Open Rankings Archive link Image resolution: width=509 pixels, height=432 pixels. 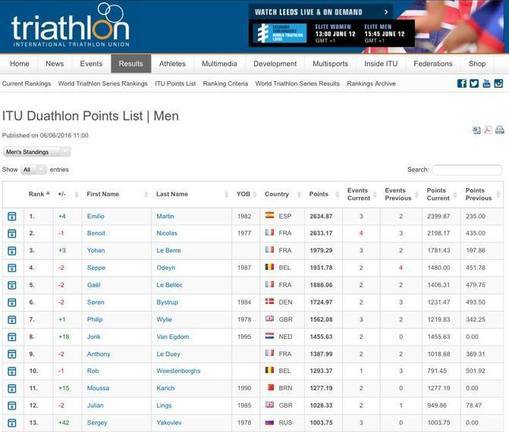click(371, 84)
